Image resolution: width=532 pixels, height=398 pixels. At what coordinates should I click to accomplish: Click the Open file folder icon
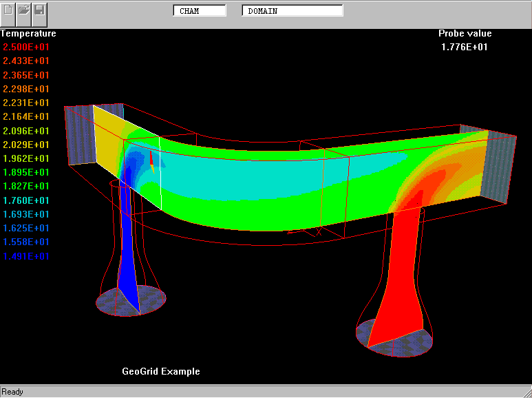24,10
